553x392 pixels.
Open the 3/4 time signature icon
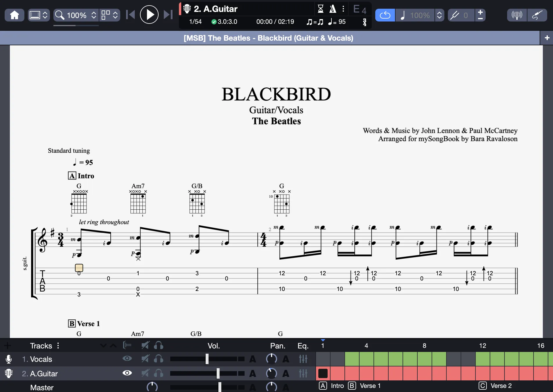[x=365, y=22]
